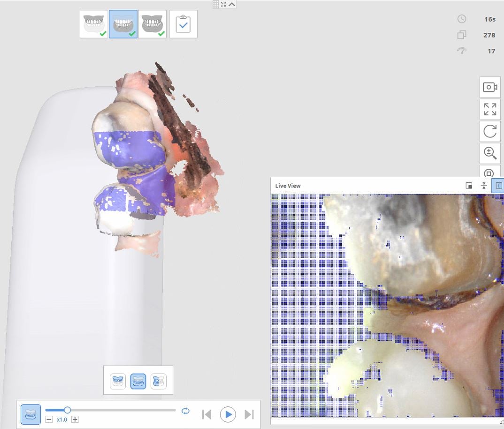The height and width of the screenshot is (429, 504).
Task: Toggle the scan replay teeth button
Action: 31,414
